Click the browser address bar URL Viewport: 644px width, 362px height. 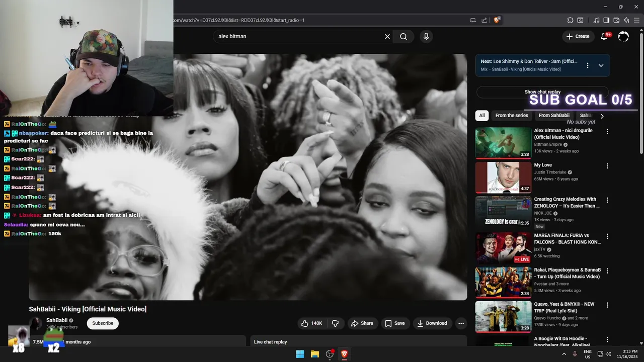coord(238,20)
